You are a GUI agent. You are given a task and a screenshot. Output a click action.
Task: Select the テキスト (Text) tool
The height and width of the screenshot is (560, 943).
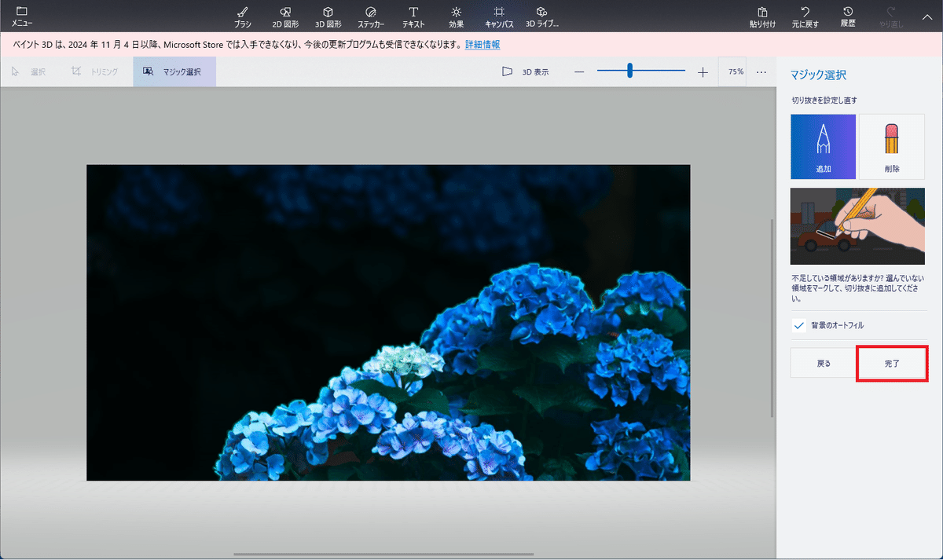[x=413, y=16]
